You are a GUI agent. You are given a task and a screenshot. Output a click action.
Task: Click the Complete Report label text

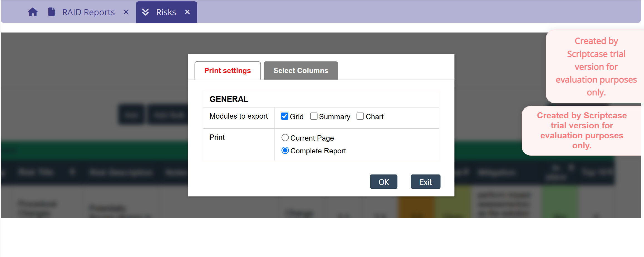click(318, 151)
